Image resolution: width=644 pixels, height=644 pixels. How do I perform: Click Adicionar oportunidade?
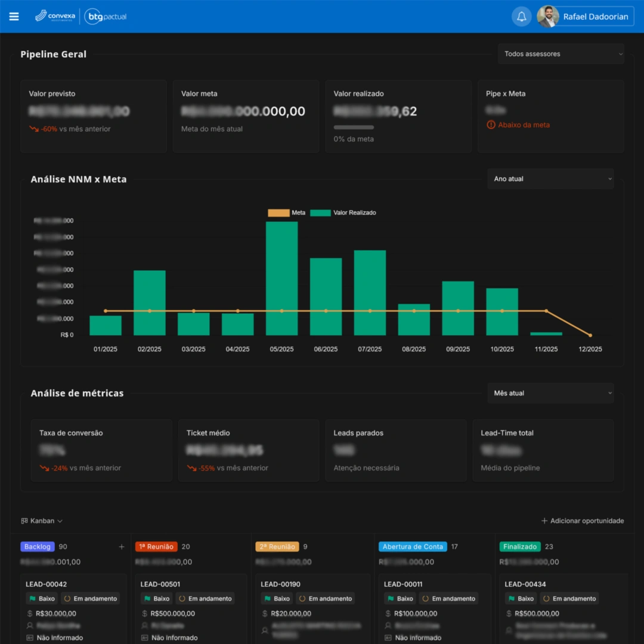point(582,521)
